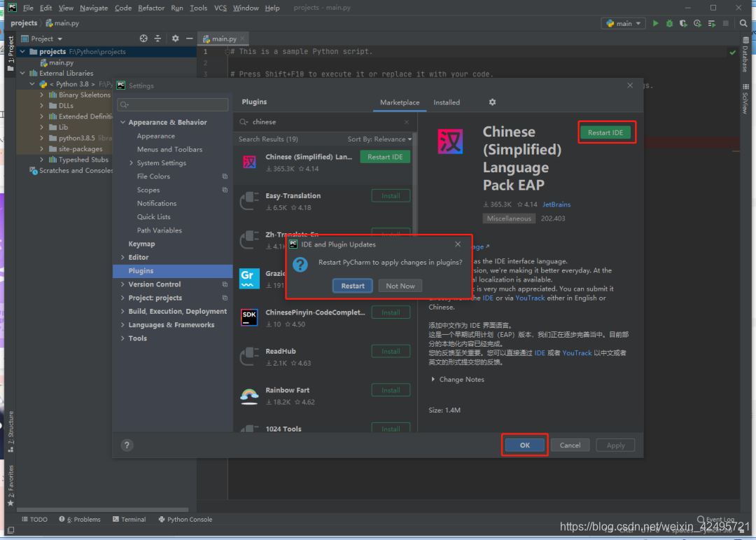The width and height of the screenshot is (756, 540).
Task: Collapse External Libraries tree node
Action: [22, 74]
